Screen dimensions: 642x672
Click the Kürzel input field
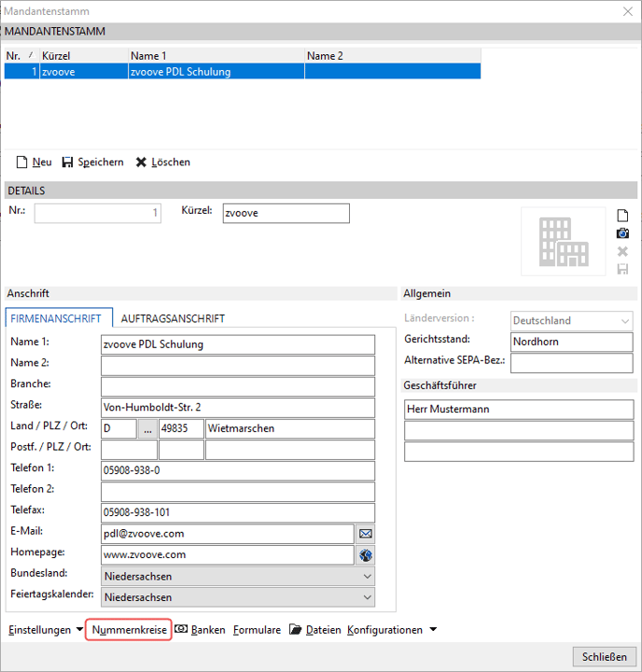[286, 213]
